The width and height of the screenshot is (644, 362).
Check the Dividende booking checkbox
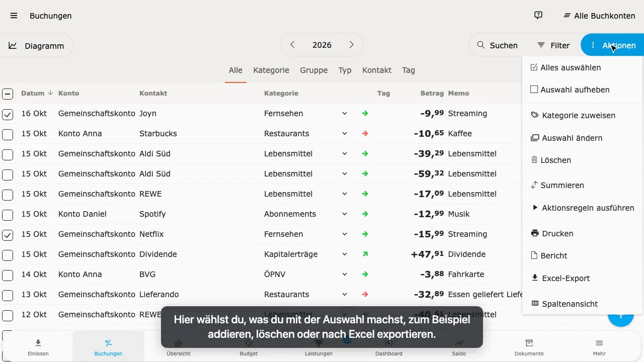[x=8, y=255]
